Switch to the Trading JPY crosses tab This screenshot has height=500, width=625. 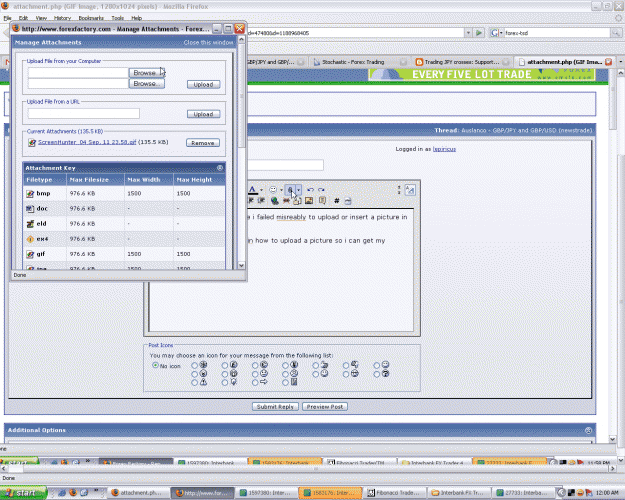pos(462,62)
